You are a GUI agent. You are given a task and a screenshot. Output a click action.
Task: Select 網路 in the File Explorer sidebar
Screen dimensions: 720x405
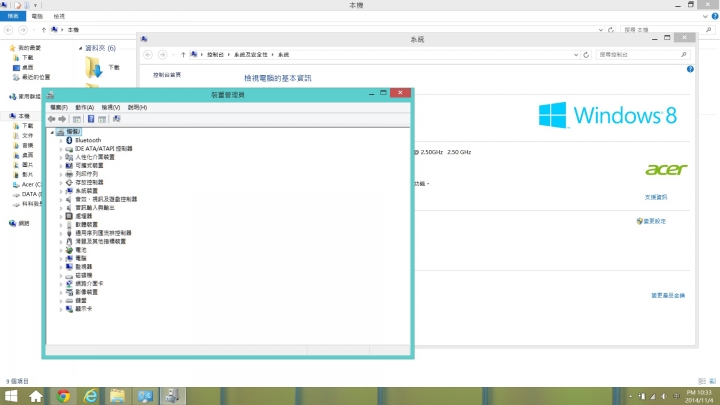[x=23, y=224]
